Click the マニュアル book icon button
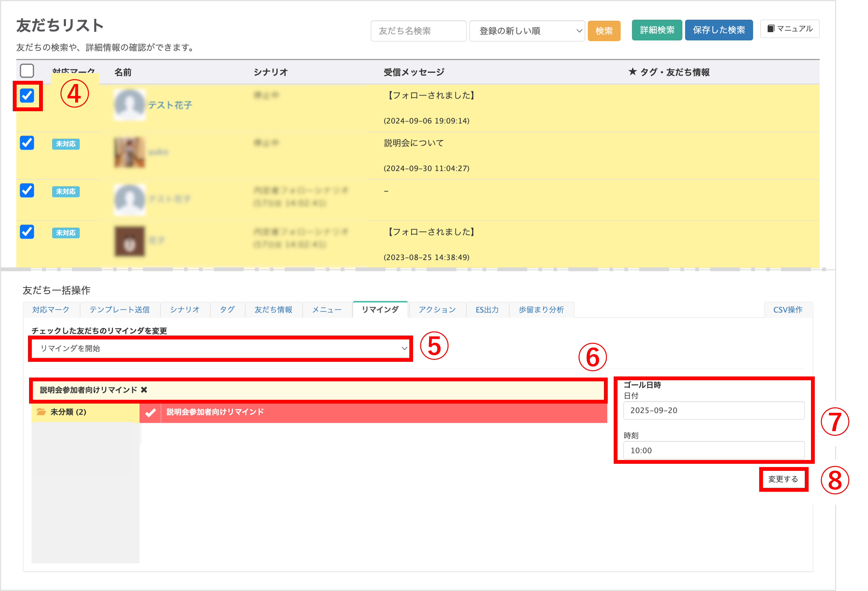The width and height of the screenshot is (868, 591). [x=790, y=29]
